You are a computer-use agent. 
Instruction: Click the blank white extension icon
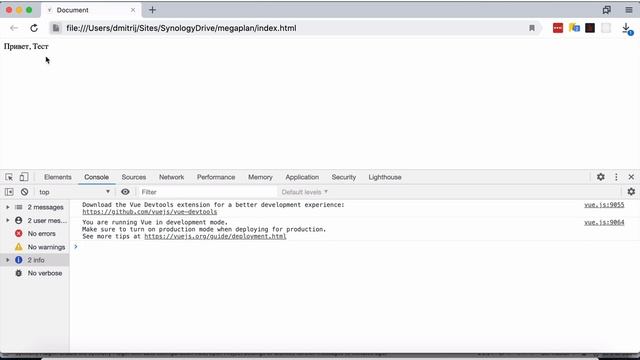[606, 28]
